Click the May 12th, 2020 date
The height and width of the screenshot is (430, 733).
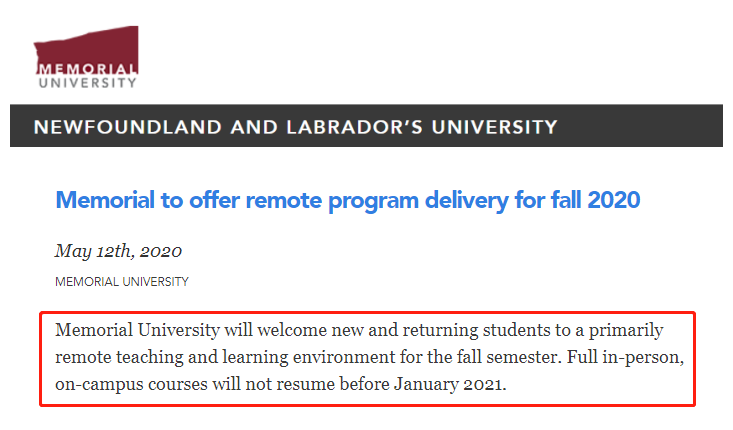[x=118, y=251]
